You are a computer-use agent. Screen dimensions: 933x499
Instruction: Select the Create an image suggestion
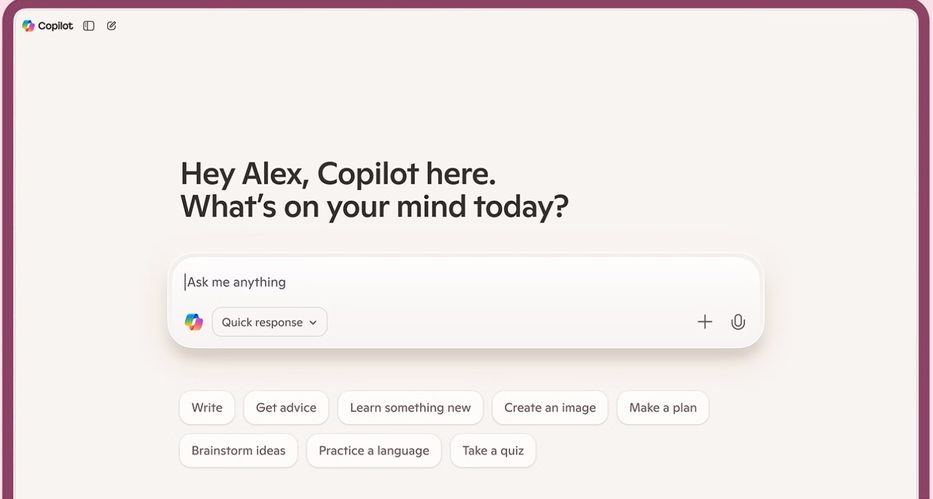[x=550, y=408]
